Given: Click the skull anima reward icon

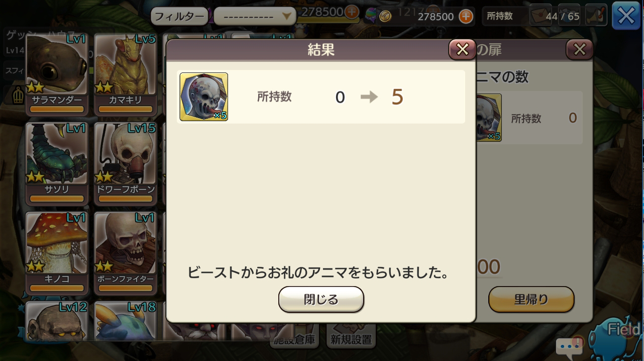Looking at the screenshot, I should point(204,97).
